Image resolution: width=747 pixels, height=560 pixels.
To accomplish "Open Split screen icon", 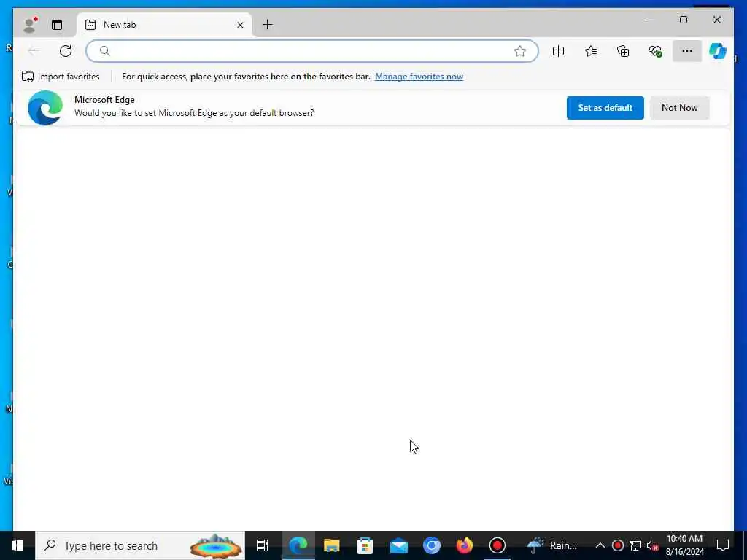I will pos(558,51).
